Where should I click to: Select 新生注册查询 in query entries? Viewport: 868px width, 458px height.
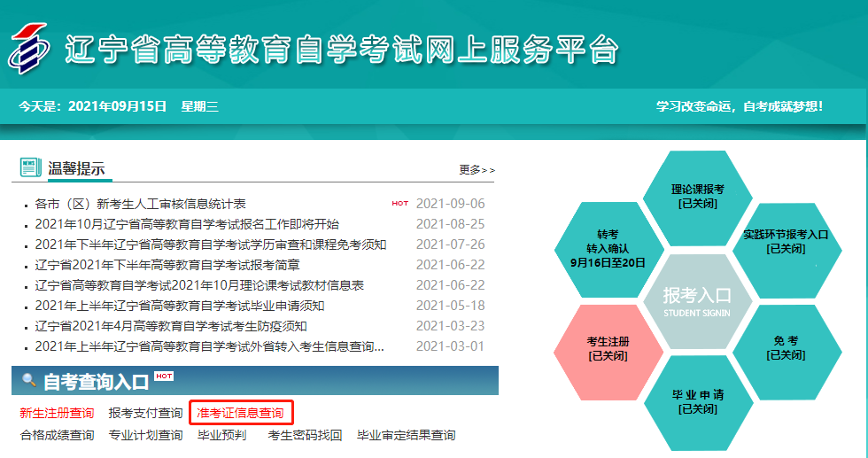(x=57, y=413)
